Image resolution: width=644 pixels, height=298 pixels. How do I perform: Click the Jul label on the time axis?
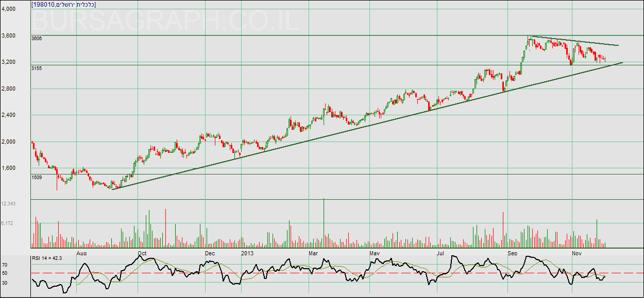[x=440, y=253]
